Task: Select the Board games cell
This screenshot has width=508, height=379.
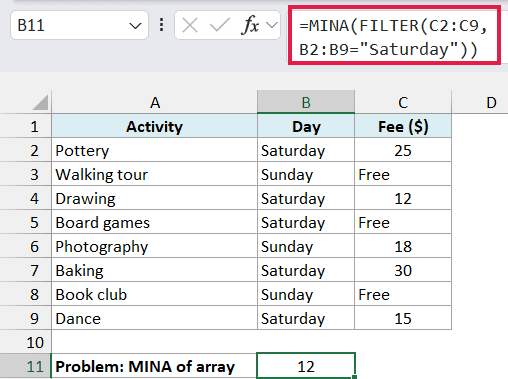Action: click(155, 222)
